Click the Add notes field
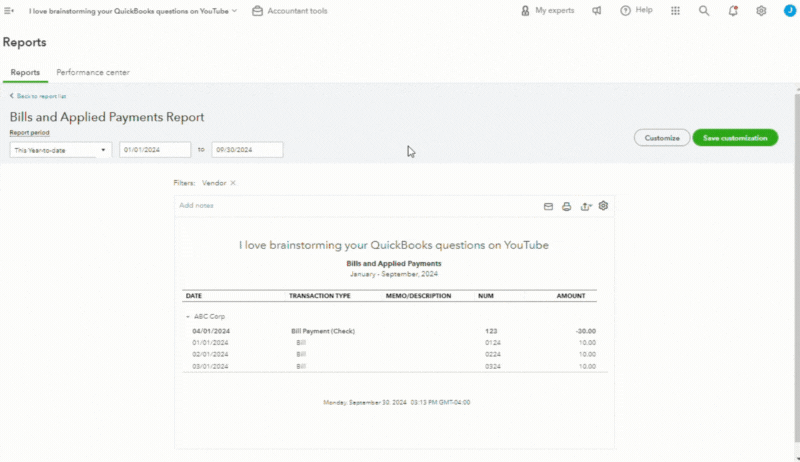This screenshot has height=462, width=800. 196,206
